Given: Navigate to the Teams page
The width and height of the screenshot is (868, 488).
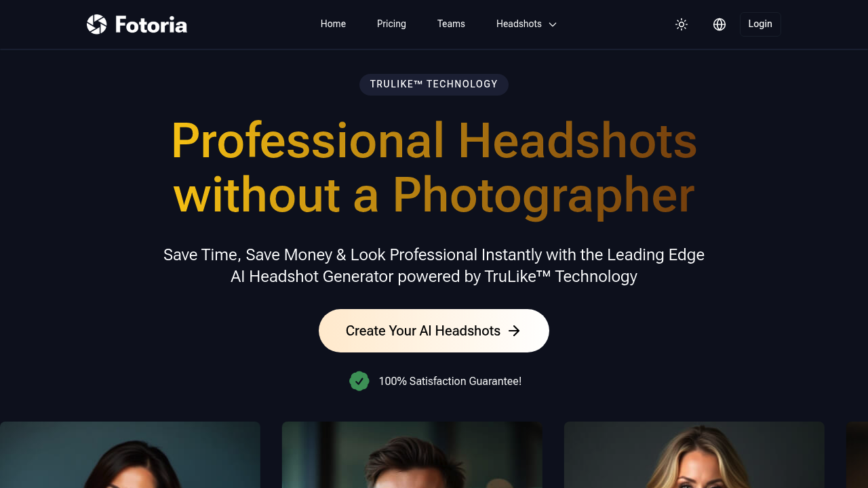Looking at the screenshot, I should click(x=451, y=24).
